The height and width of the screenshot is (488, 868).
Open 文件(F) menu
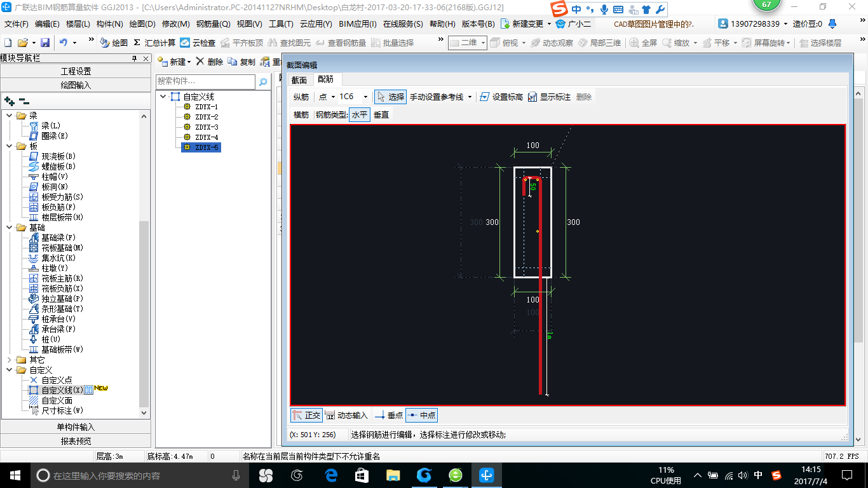coord(17,24)
